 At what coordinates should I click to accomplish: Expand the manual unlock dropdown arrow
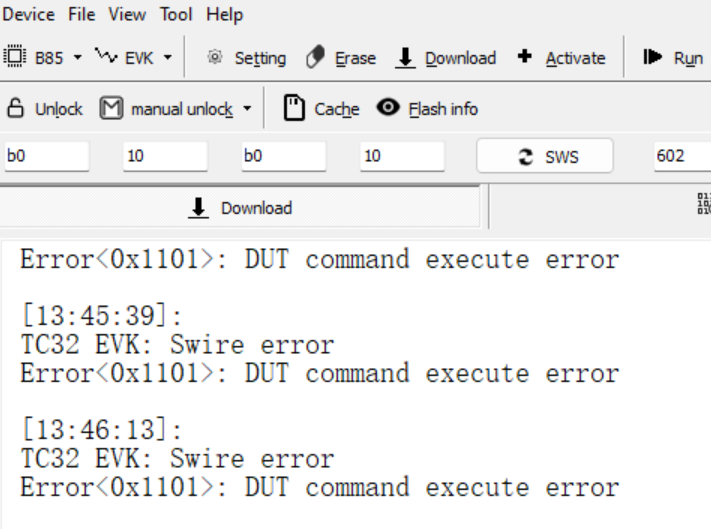coord(247,109)
